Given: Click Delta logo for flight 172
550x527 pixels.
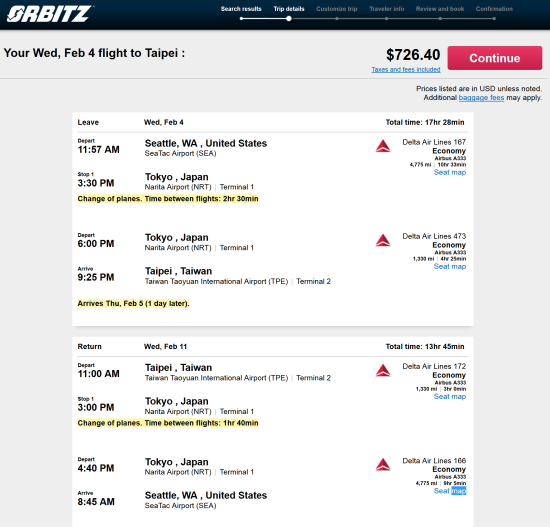Looking at the screenshot, I should [383, 371].
